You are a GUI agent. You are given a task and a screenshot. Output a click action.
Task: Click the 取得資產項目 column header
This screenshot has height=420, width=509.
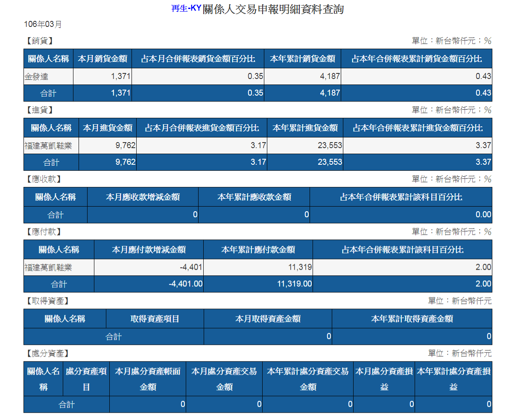155,319
